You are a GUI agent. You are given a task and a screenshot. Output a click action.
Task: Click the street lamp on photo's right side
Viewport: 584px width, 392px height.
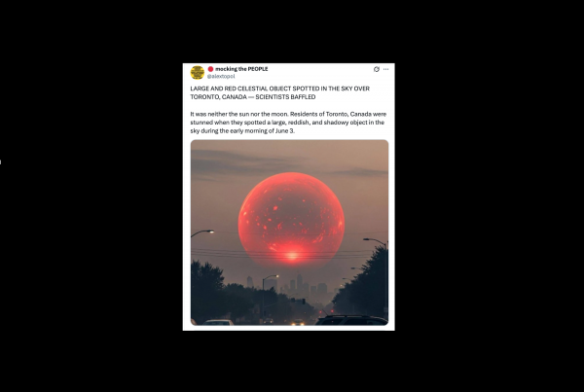coord(376,242)
